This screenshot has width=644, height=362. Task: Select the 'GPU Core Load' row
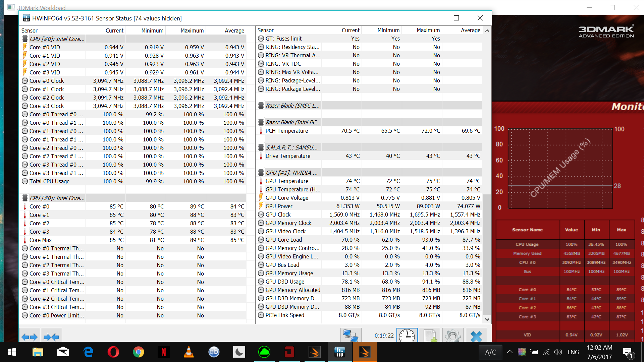tap(369, 240)
